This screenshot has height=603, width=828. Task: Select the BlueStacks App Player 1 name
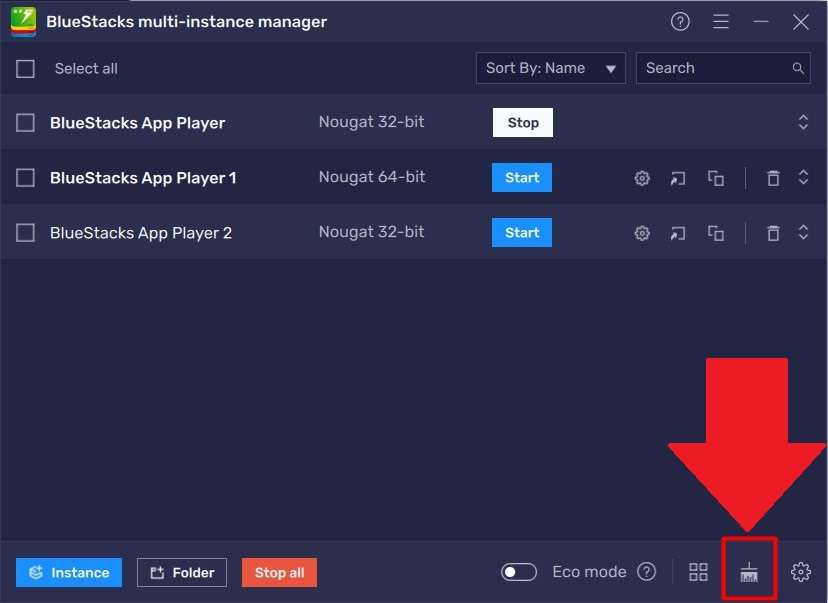[x=143, y=178]
